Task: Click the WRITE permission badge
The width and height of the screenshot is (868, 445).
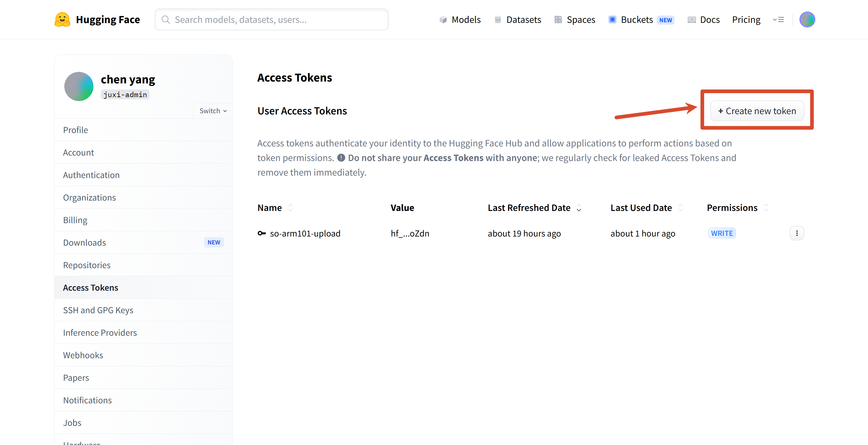Action: (722, 233)
